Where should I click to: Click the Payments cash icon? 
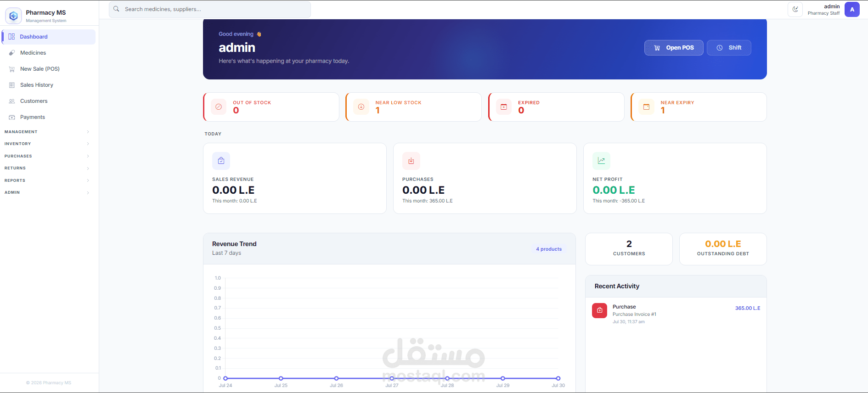tap(12, 117)
